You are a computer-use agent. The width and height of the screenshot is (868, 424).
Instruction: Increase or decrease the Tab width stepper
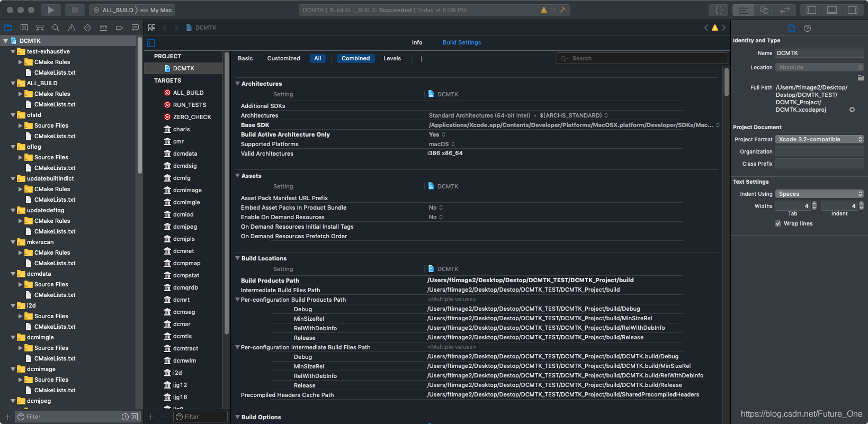814,206
